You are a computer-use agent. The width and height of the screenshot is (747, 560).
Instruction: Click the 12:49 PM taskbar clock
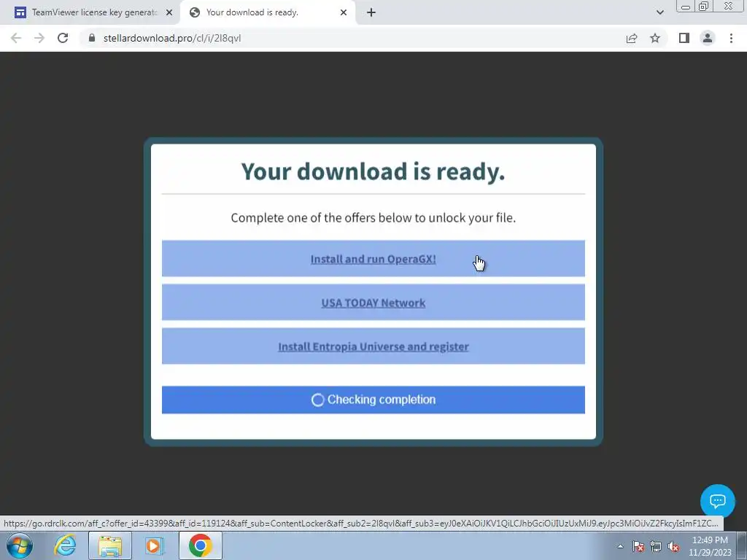(710, 546)
